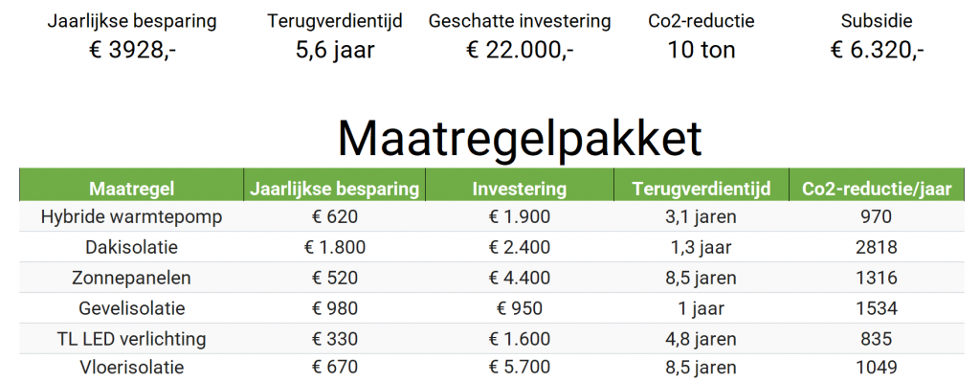The image size is (980, 382).
Task: Click the 5,6 jaar payback value
Action: (335, 50)
